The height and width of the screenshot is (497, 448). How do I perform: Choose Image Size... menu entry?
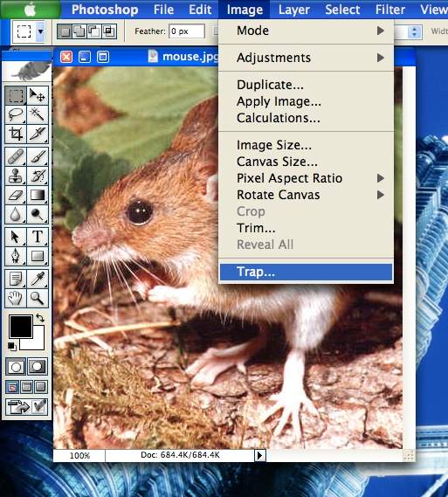306,145
